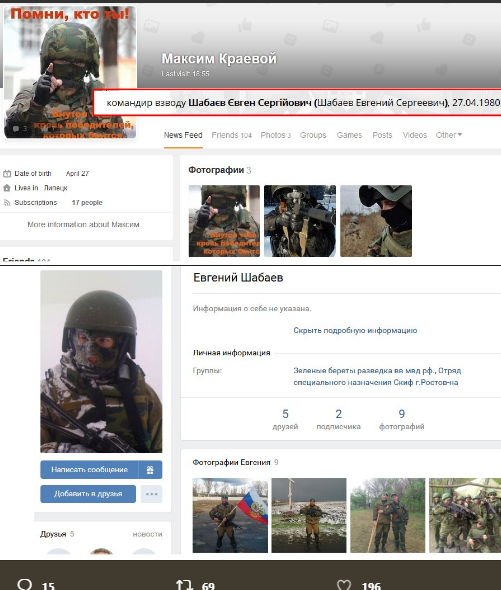Click the reply speech bubble icon

25,585
